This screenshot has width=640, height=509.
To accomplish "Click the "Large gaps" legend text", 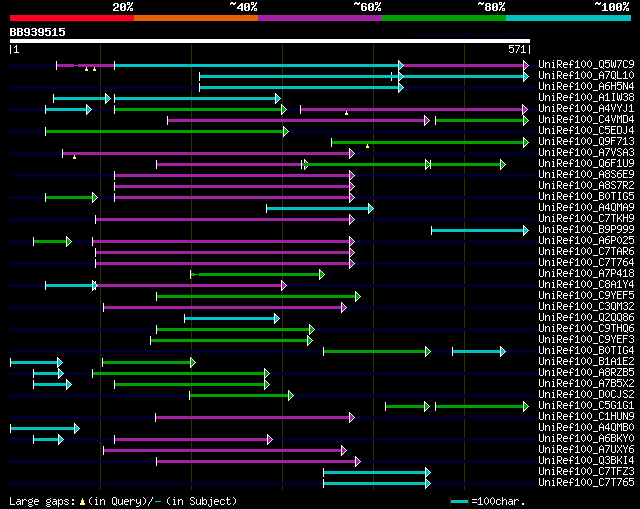I will tap(42, 501).
